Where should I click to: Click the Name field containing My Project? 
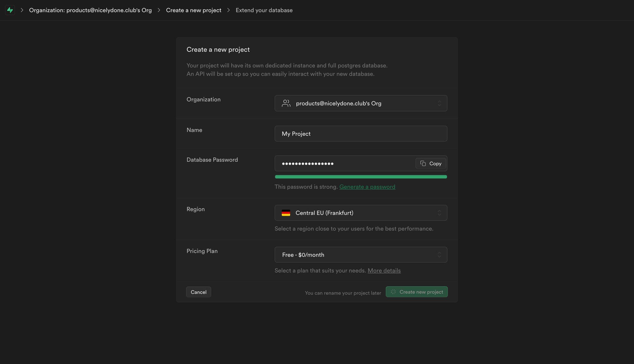[x=361, y=133]
